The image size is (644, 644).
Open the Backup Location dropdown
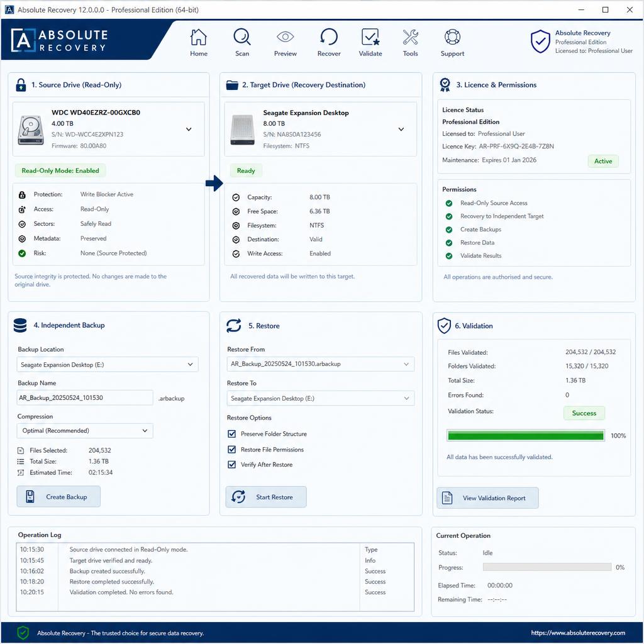(x=107, y=364)
